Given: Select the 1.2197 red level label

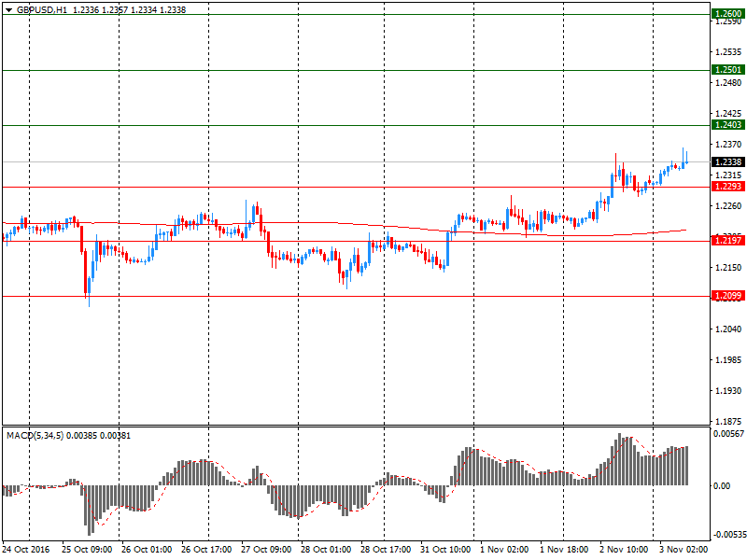Looking at the screenshot, I should click(728, 241).
